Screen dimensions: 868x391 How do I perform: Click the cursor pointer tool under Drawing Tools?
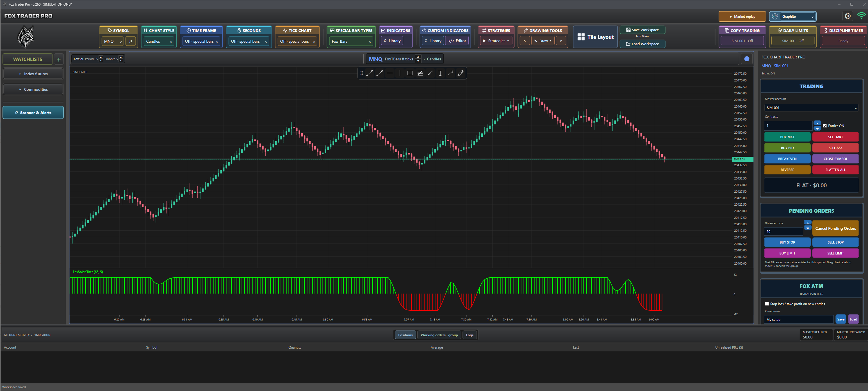(525, 41)
